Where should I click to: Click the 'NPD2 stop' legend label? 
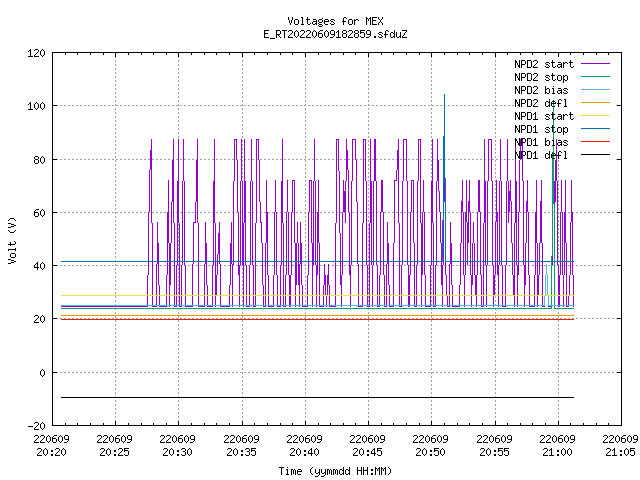click(541, 77)
